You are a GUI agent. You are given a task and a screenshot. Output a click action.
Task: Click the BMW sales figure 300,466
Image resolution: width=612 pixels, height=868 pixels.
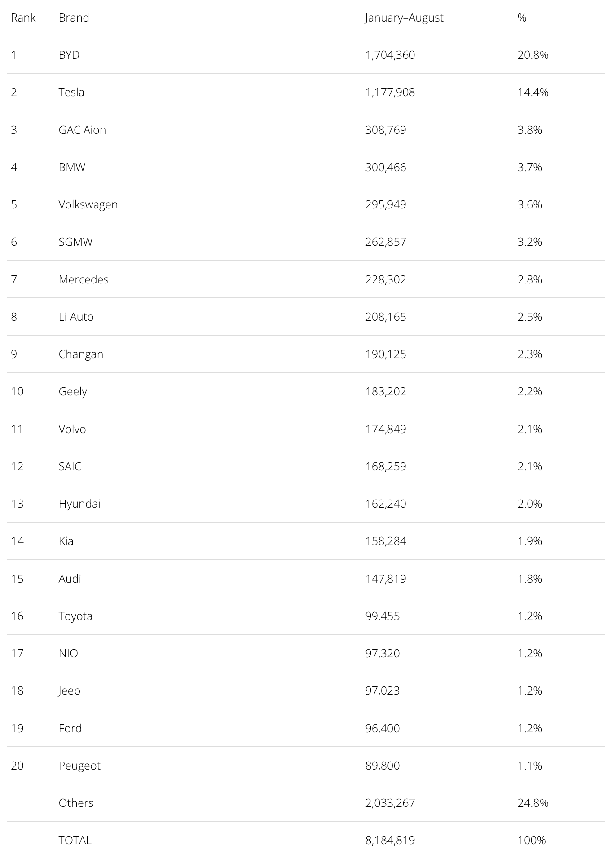coord(386,167)
